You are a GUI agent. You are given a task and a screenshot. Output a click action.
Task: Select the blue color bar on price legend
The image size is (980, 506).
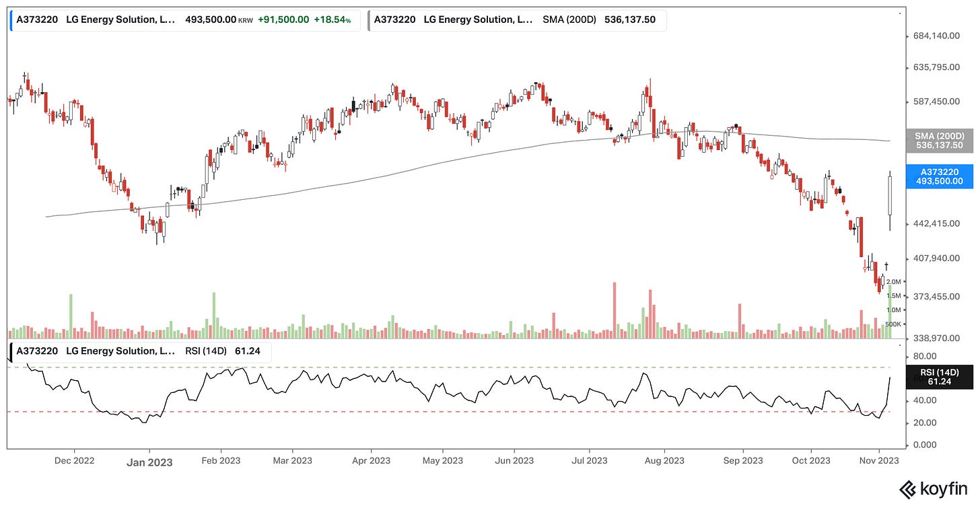pyautogui.click(x=11, y=20)
